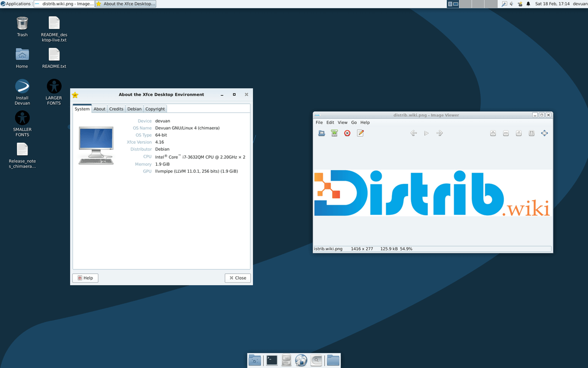Screen dimensions: 588x368
Task: Click the magnifier icon in top panel
Action: click(x=504, y=4)
